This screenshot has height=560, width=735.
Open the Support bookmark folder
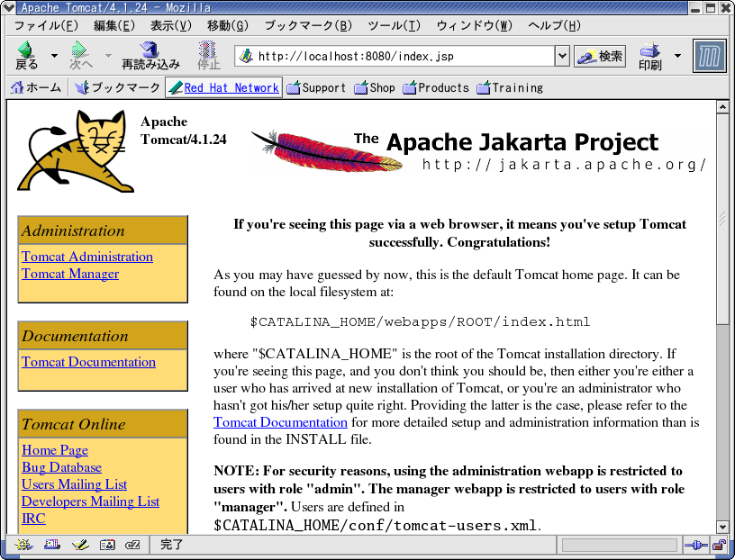tap(316, 87)
